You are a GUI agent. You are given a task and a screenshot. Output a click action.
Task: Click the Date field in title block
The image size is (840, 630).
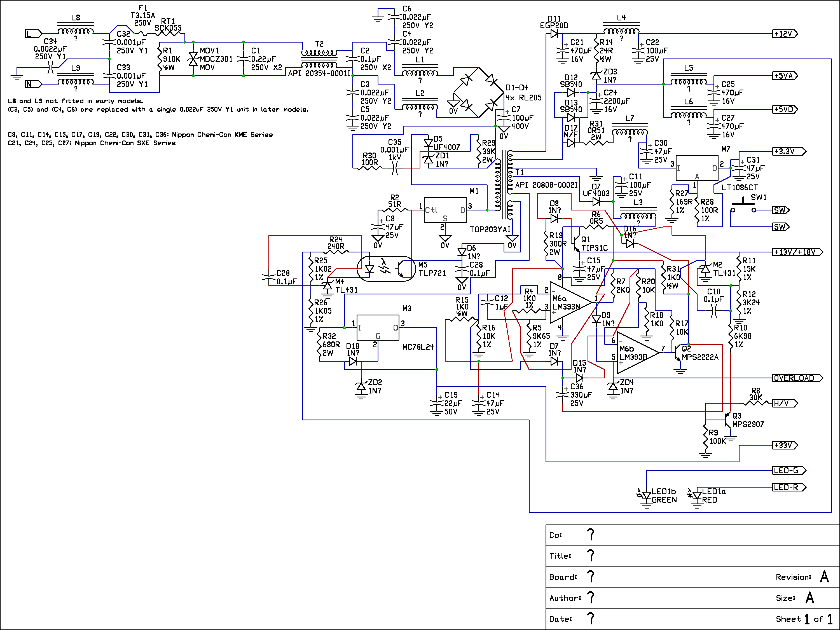(692, 619)
